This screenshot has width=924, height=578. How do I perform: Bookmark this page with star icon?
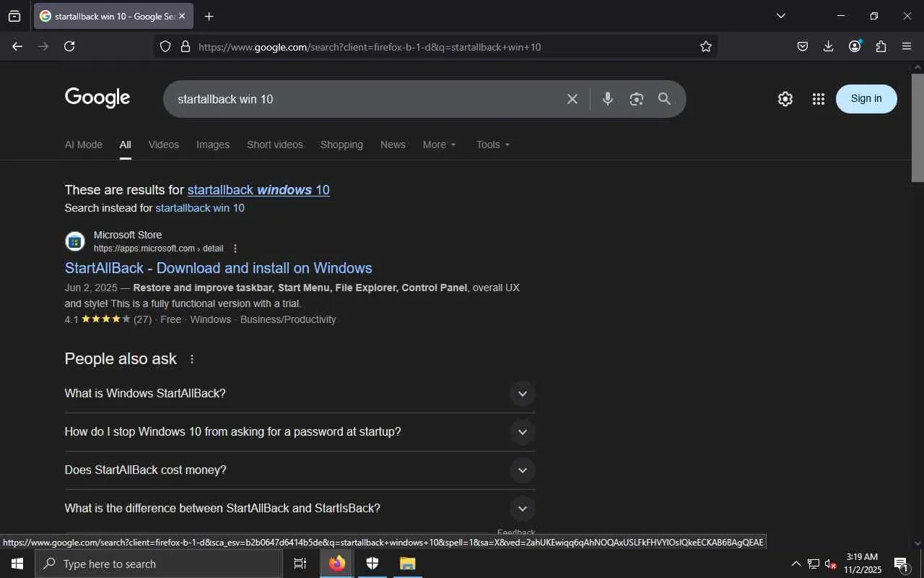tap(706, 46)
